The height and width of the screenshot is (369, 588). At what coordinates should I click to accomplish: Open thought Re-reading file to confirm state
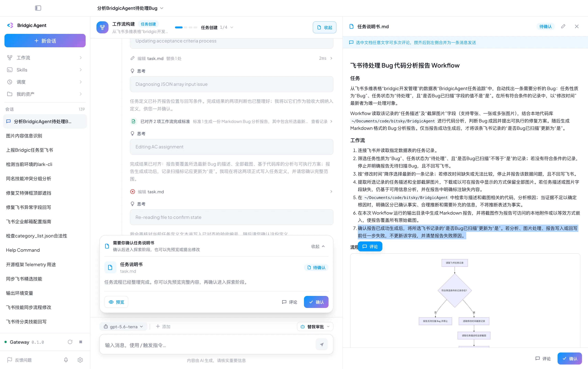pyautogui.click(x=232, y=217)
